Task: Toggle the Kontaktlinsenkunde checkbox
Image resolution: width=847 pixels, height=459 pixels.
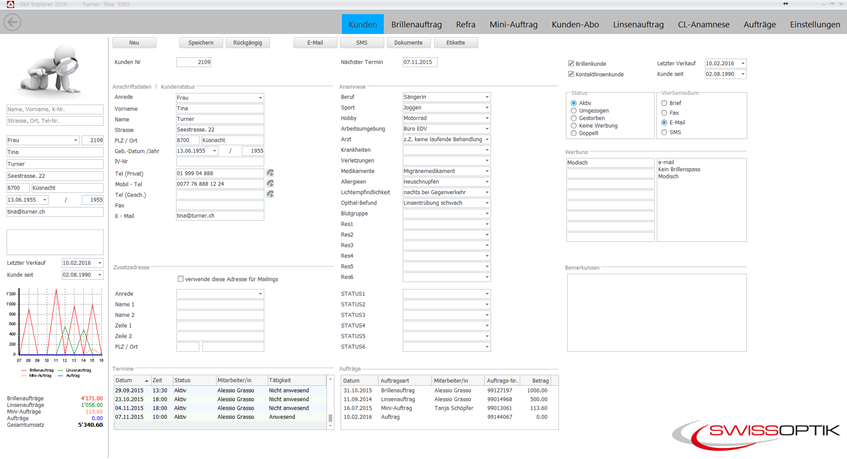Action: [x=571, y=74]
